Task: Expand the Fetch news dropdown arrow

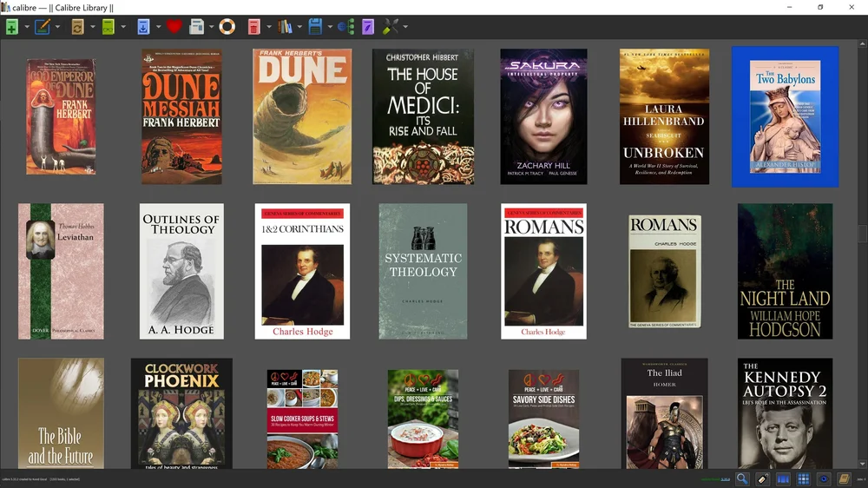Action: [x=211, y=27]
